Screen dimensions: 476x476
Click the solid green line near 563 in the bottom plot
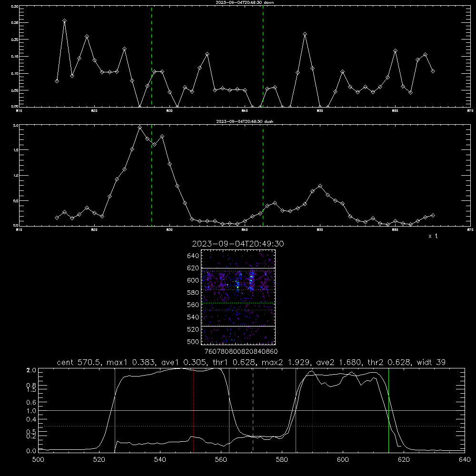(229, 410)
